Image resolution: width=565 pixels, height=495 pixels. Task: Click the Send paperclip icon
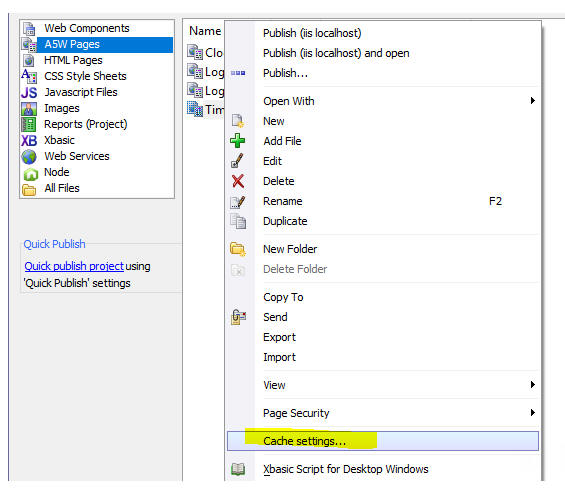click(x=238, y=317)
